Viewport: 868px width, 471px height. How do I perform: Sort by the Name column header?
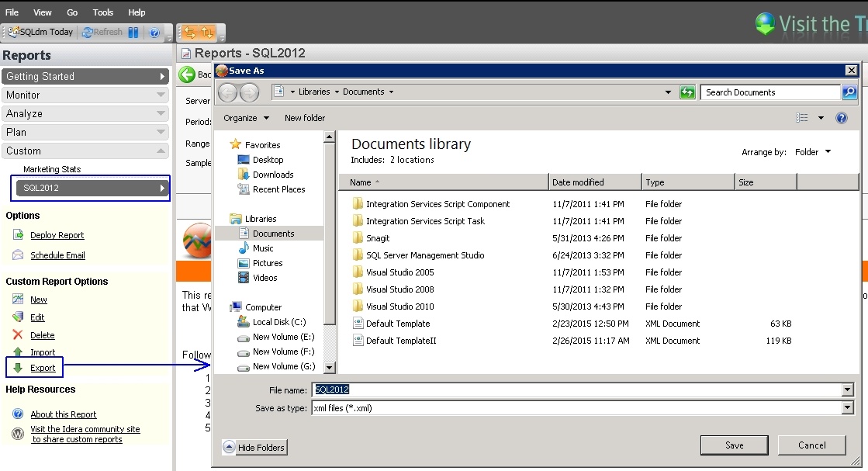pos(444,182)
